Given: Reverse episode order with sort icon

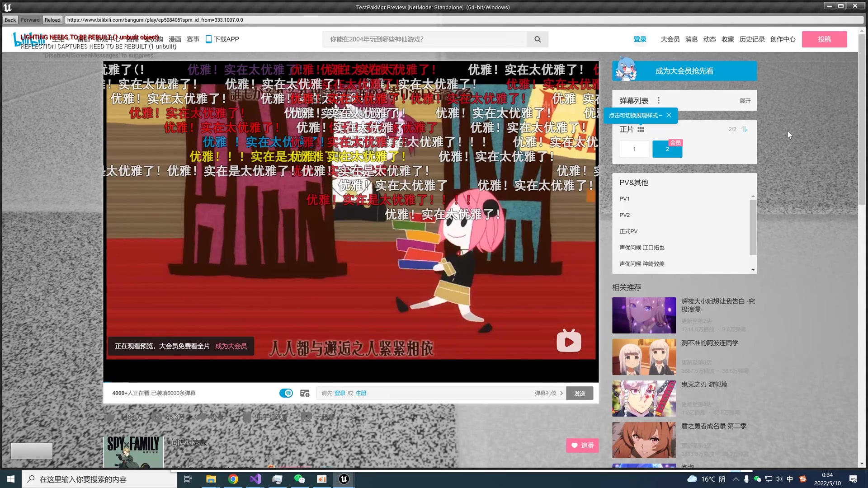Looking at the screenshot, I should [744, 129].
